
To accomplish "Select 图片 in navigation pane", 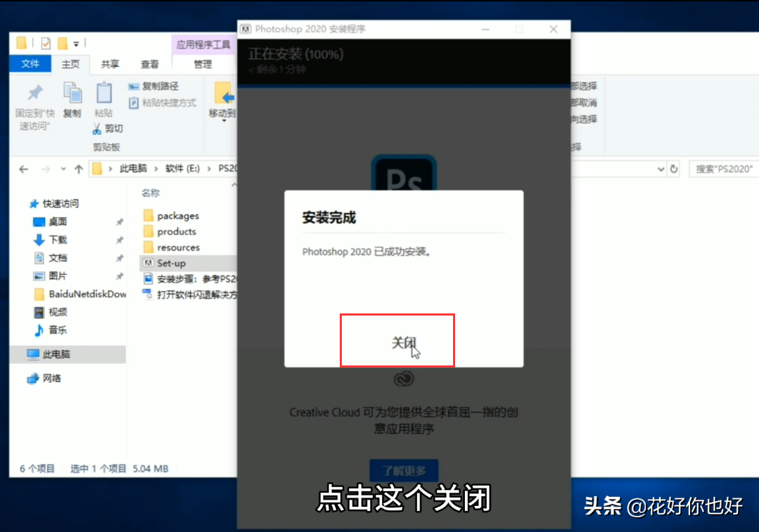I will coord(50,275).
